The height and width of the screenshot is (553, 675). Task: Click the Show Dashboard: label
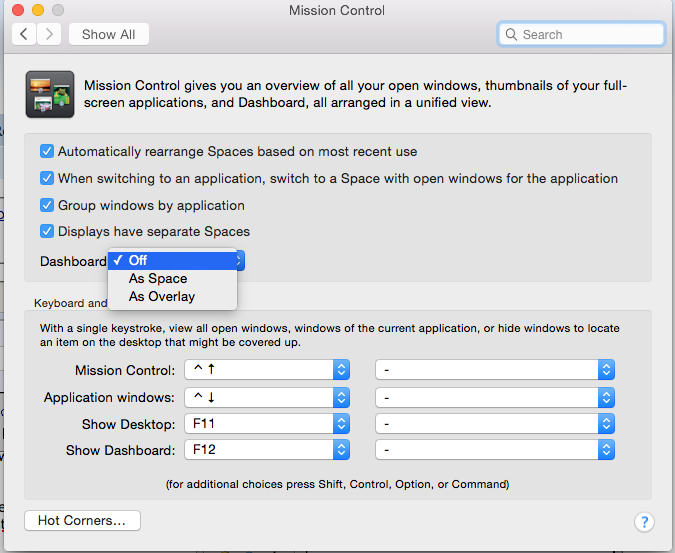[121, 450]
